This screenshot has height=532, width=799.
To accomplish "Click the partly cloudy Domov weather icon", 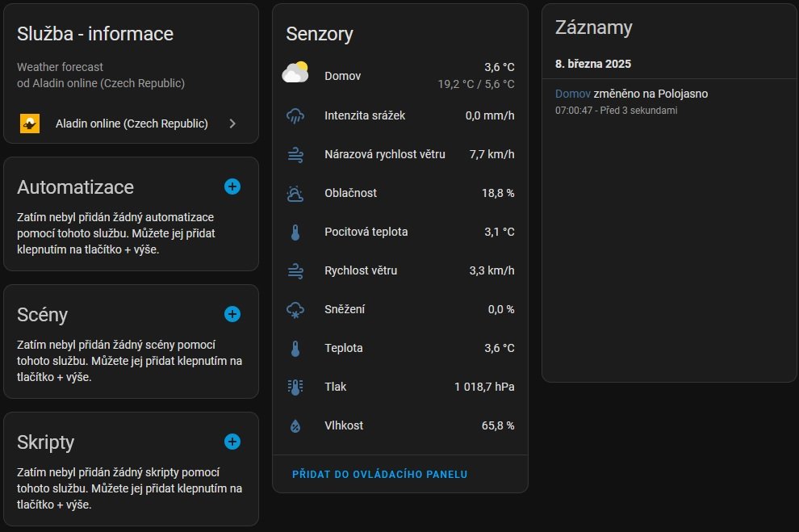I will coord(295,74).
